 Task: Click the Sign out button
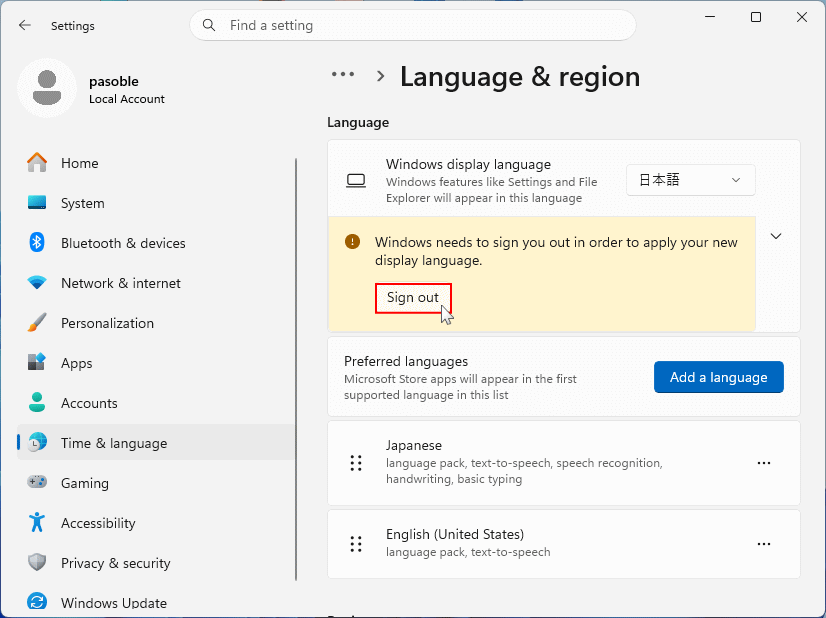tap(413, 297)
